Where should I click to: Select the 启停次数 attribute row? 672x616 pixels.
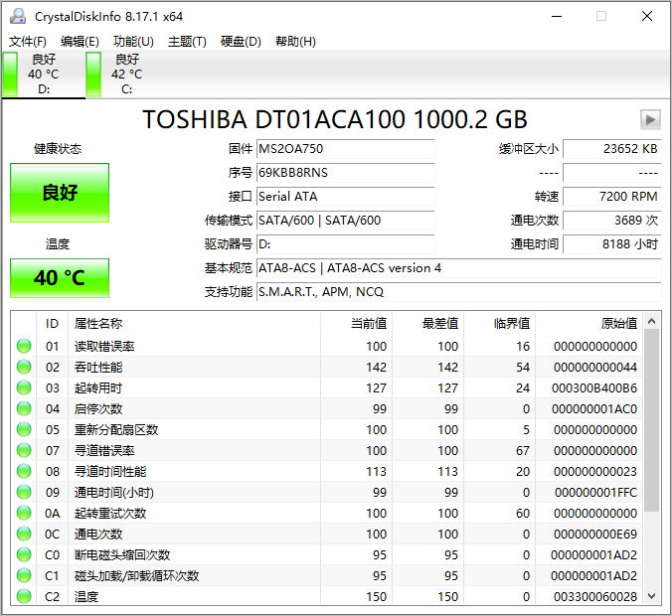[x=327, y=408]
